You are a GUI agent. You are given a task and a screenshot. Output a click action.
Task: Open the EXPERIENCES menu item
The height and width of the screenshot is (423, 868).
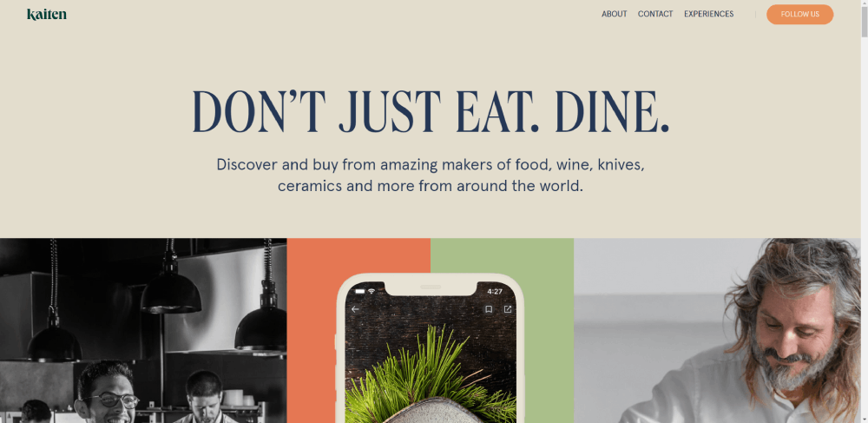(x=708, y=15)
